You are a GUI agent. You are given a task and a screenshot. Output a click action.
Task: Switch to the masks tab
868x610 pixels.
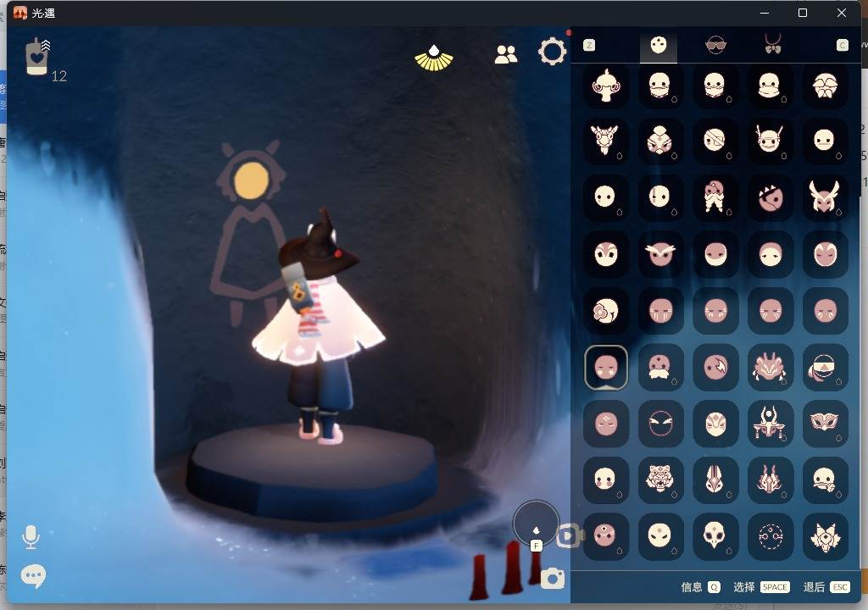(659, 46)
